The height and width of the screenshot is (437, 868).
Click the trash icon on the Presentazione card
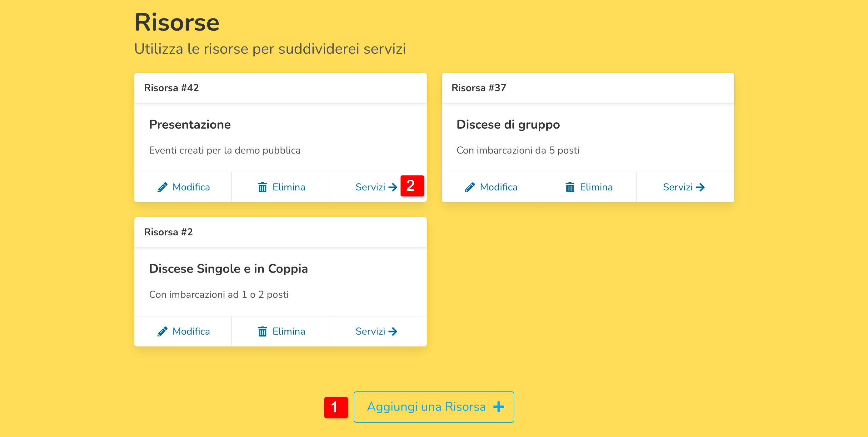[x=262, y=187]
